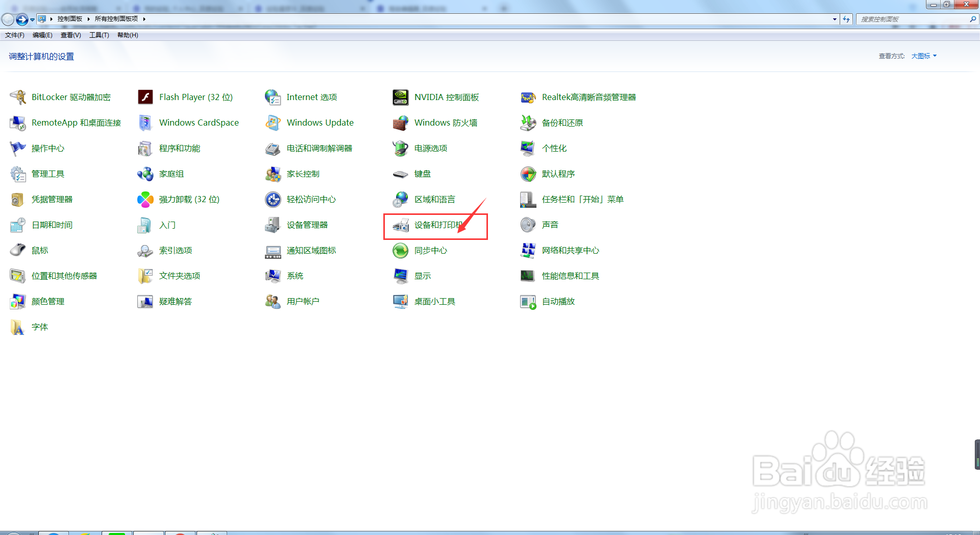Open the 声音 speaker icon
This screenshot has width=980, height=535.
[x=528, y=225]
